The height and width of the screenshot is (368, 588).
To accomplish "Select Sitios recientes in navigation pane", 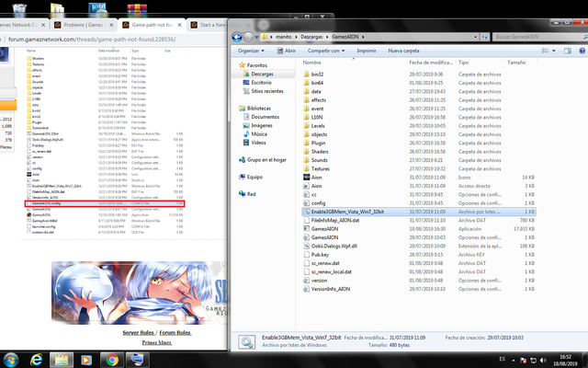I will click(x=267, y=91).
